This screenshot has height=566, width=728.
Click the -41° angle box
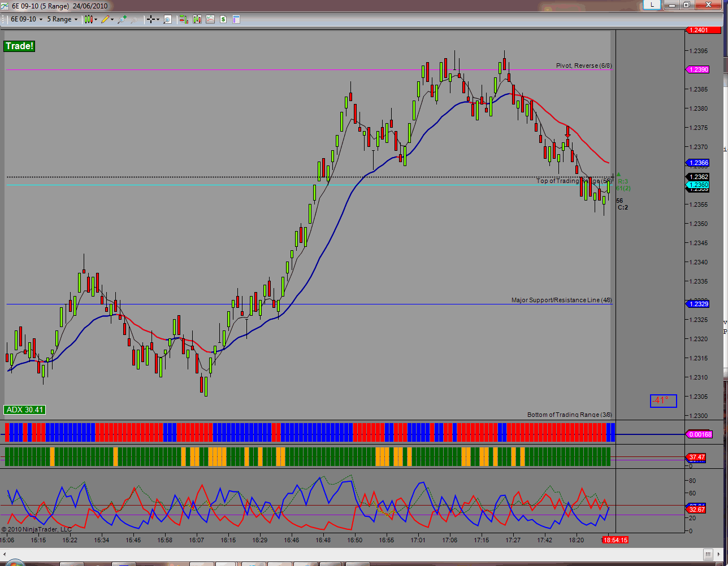point(663,400)
